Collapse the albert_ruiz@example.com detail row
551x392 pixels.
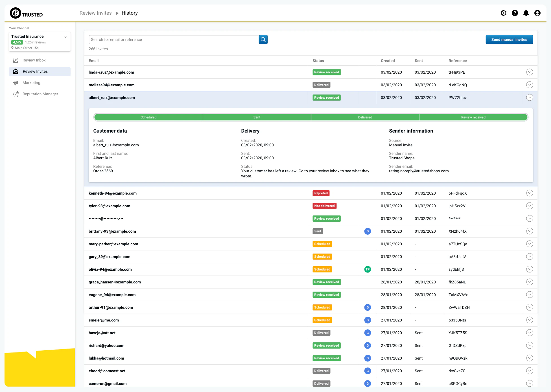(530, 98)
